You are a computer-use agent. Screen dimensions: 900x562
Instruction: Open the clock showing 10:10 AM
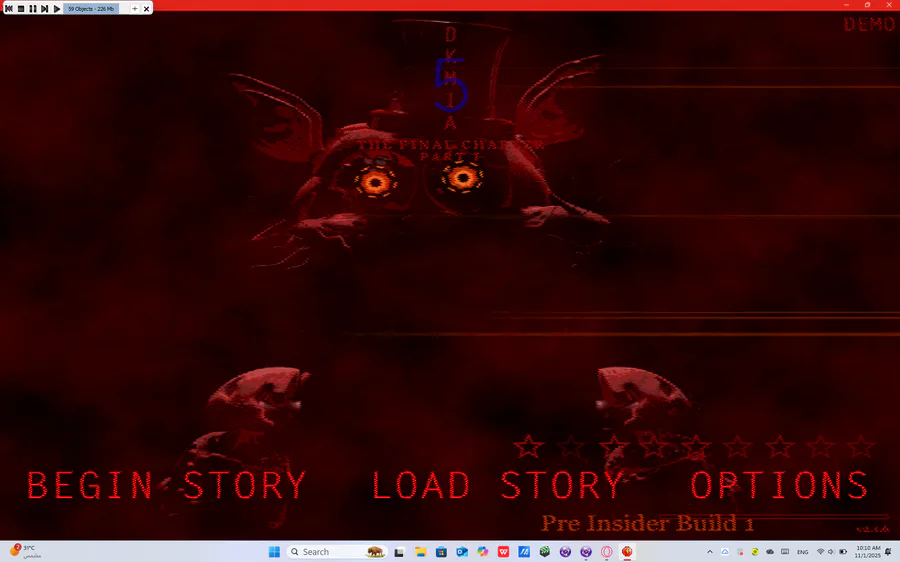coord(867,552)
